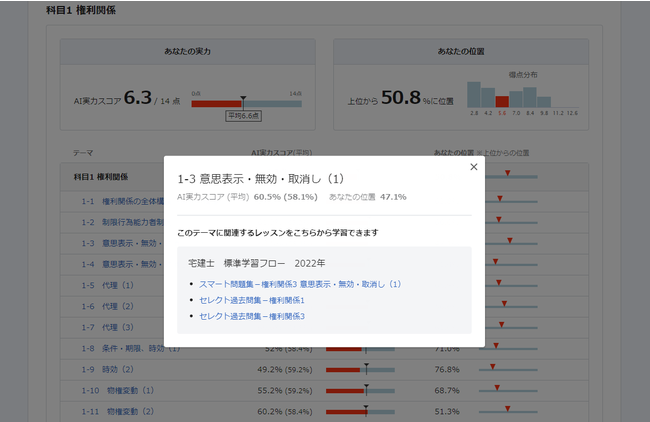Click the red bar in 得点分布 histogram
650x422 pixels.
502,101
